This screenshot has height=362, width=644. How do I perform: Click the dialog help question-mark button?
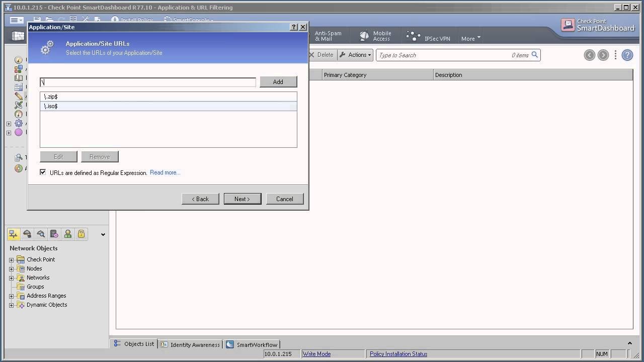pos(294,27)
